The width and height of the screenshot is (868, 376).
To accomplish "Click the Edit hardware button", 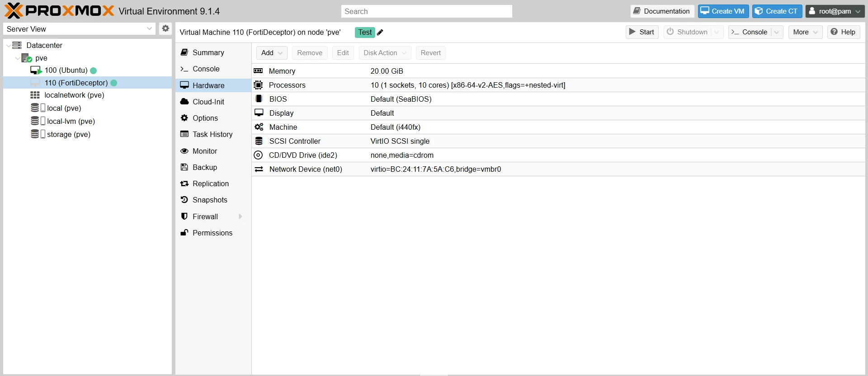I will point(343,53).
